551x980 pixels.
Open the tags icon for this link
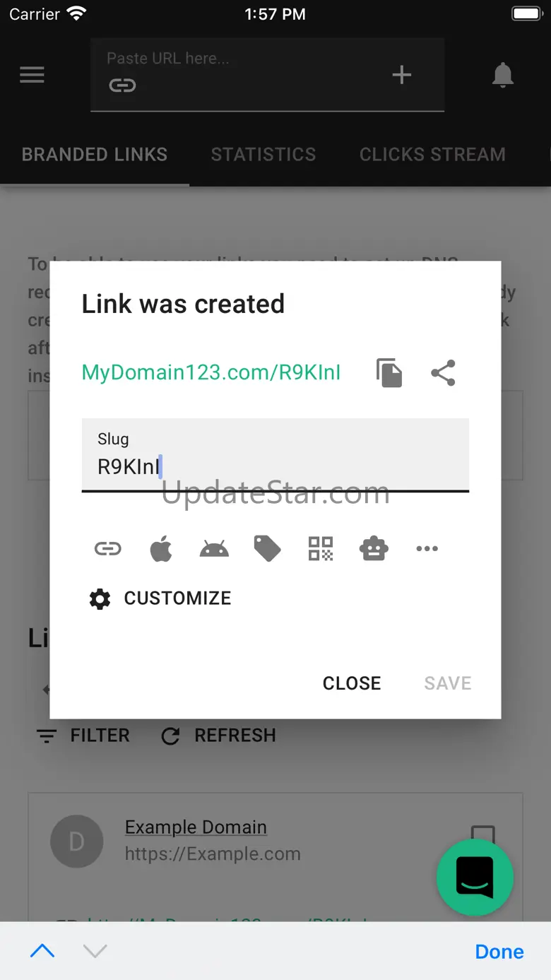[x=267, y=548]
